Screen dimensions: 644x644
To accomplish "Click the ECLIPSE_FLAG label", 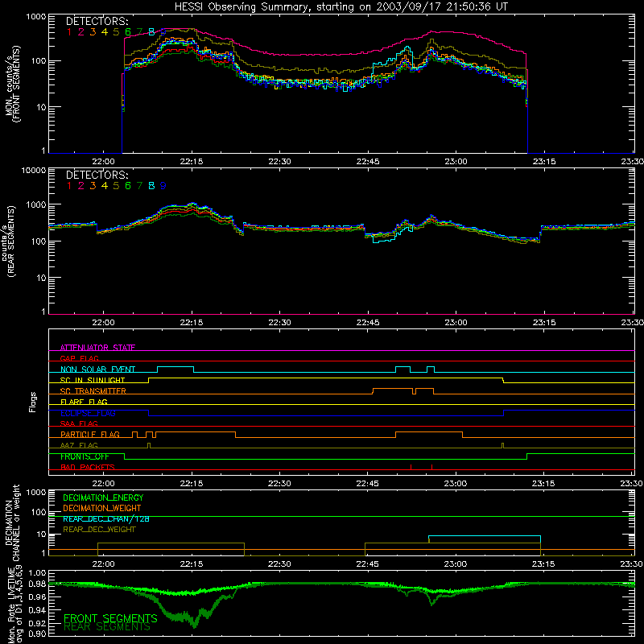I will click(x=88, y=413).
